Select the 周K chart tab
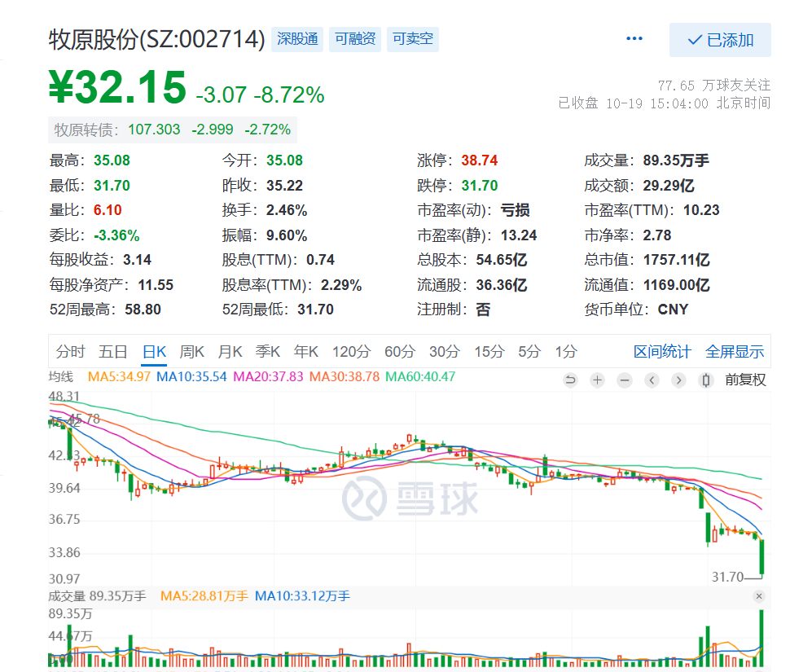The image size is (790, 672). click(192, 351)
